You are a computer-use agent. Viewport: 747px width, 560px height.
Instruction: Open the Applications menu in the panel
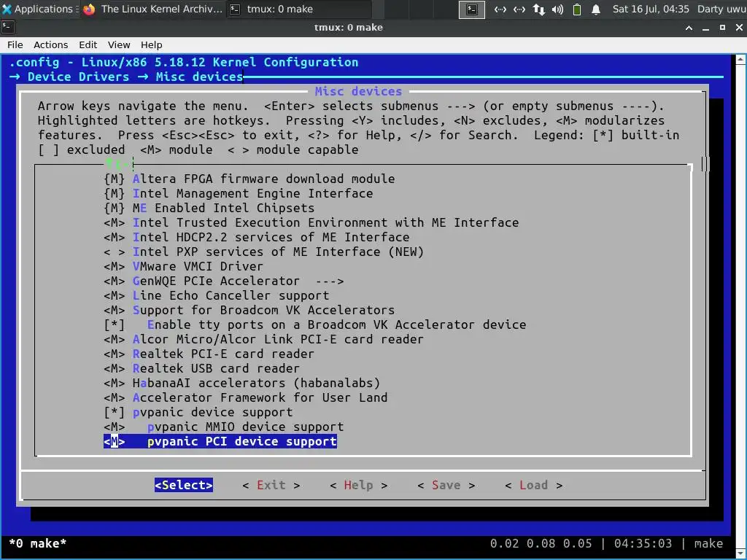pyautogui.click(x=39, y=9)
